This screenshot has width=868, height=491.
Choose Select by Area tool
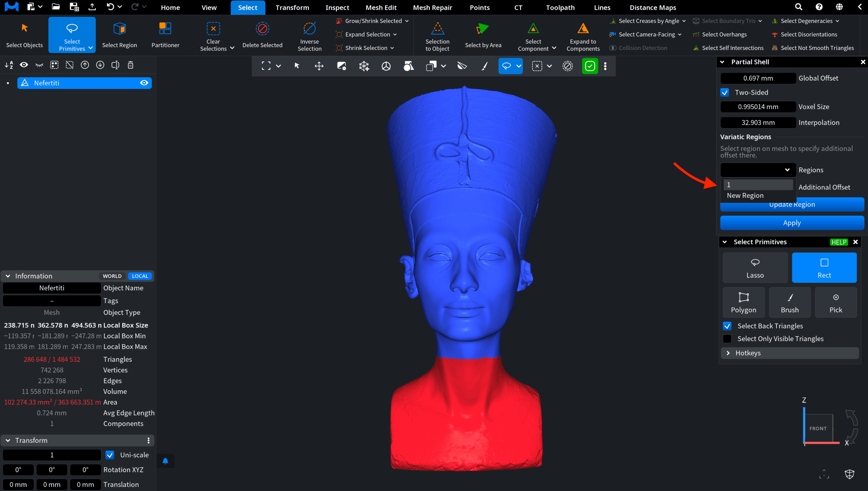pos(483,35)
